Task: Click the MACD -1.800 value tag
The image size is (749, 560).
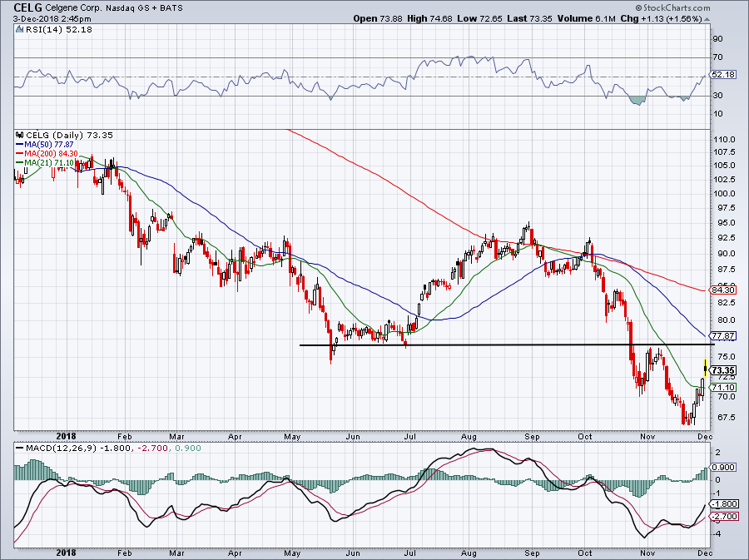Action: tap(725, 503)
